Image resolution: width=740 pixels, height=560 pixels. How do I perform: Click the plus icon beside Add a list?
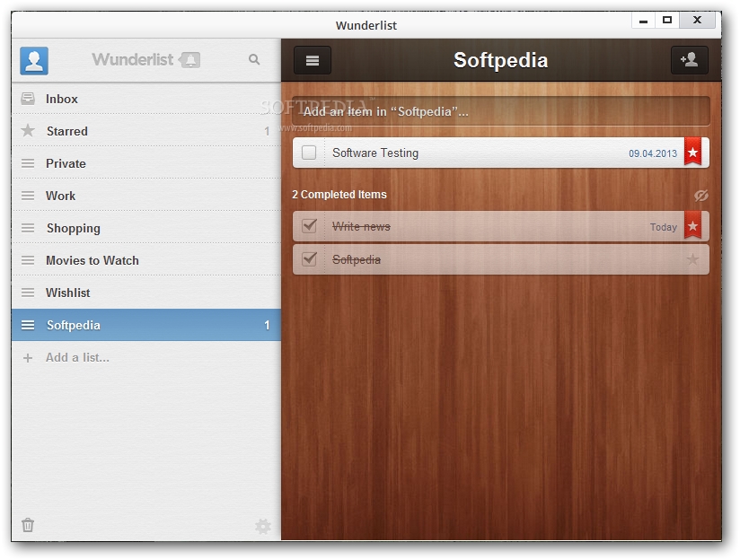tap(28, 358)
